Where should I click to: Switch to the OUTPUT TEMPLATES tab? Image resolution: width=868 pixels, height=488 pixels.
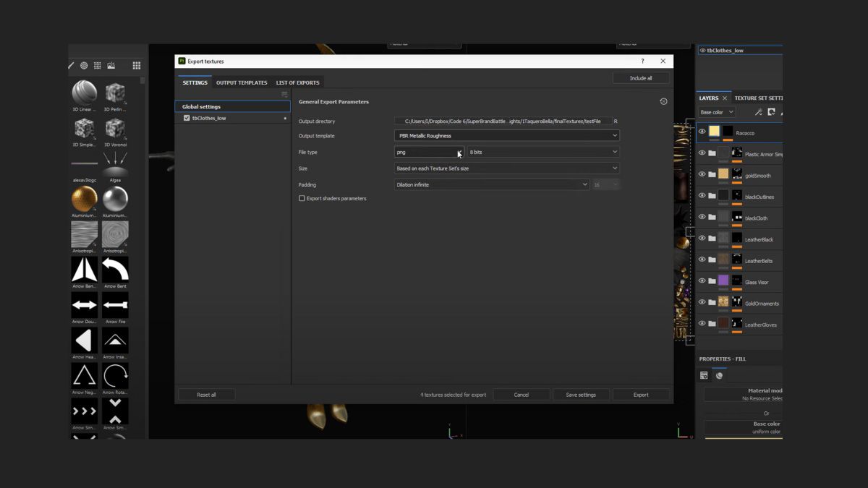click(x=242, y=82)
